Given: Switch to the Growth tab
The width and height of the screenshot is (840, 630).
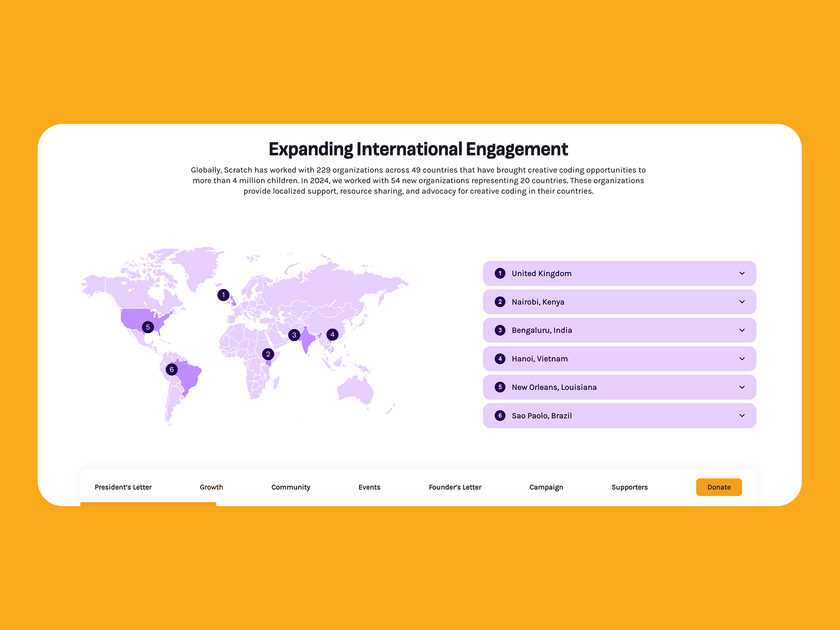Looking at the screenshot, I should pyautogui.click(x=212, y=487).
